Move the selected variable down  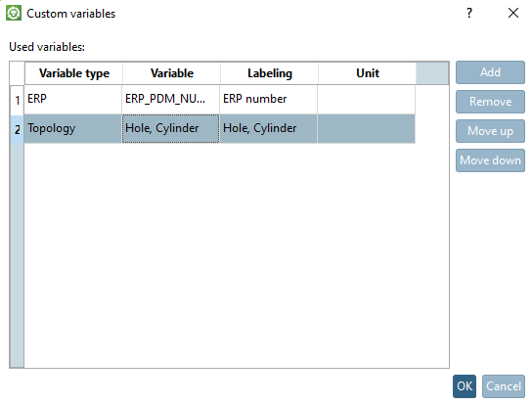pyautogui.click(x=490, y=160)
